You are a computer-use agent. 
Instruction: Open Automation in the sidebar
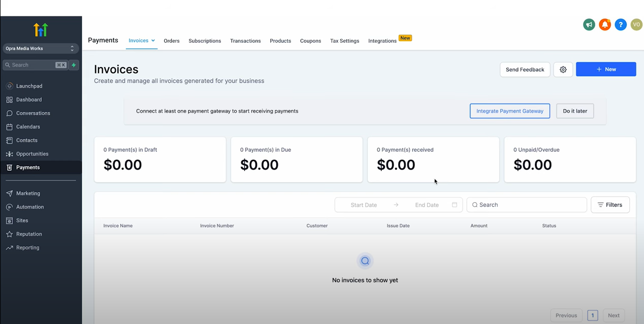[x=30, y=207]
